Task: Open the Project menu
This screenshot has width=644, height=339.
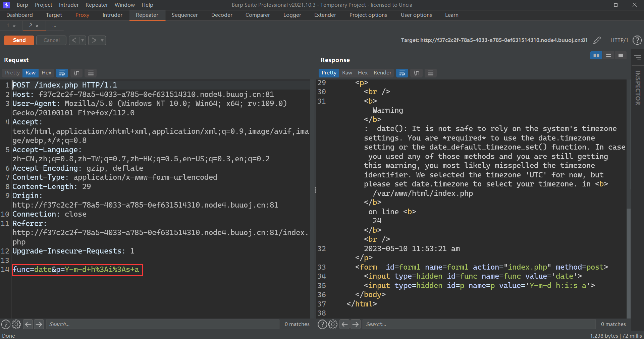Action: coord(44,5)
